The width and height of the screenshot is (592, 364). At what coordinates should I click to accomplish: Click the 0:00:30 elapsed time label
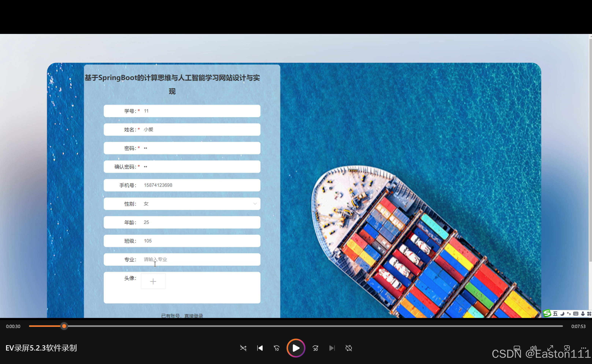point(13,326)
